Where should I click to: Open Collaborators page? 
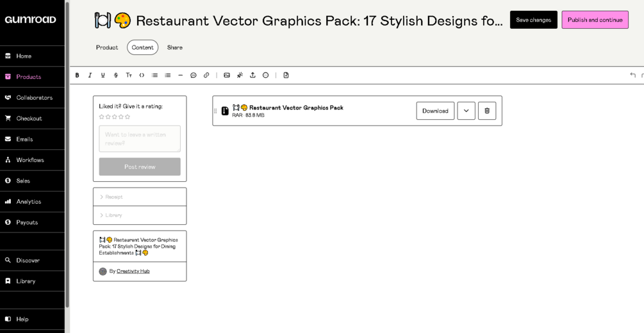pyautogui.click(x=33, y=98)
